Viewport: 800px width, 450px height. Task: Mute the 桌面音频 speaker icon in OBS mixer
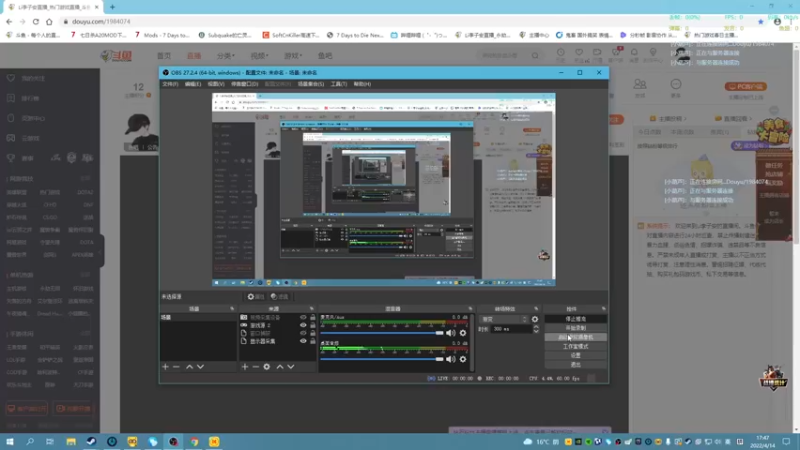click(451, 359)
